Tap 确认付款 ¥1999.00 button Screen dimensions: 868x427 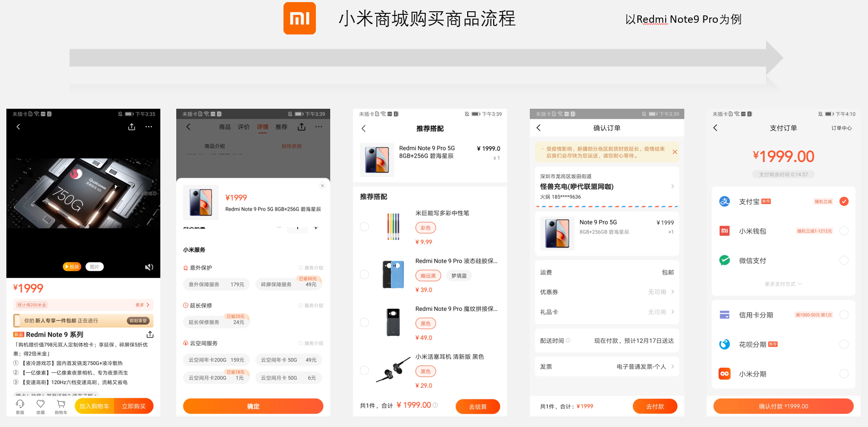[784, 406]
